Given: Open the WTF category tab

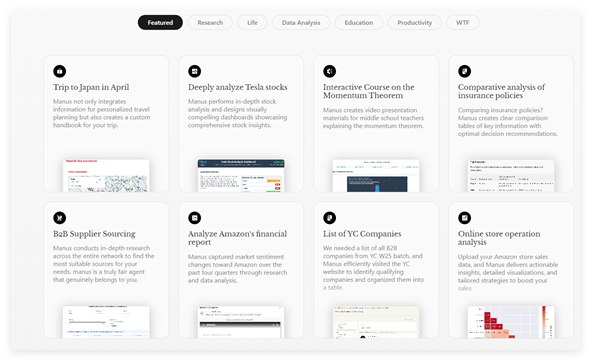Looking at the screenshot, I should tap(462, 23).
